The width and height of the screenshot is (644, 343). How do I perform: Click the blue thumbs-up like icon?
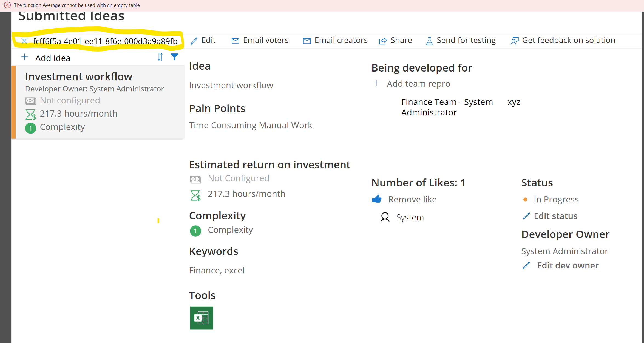click(377, 199)
